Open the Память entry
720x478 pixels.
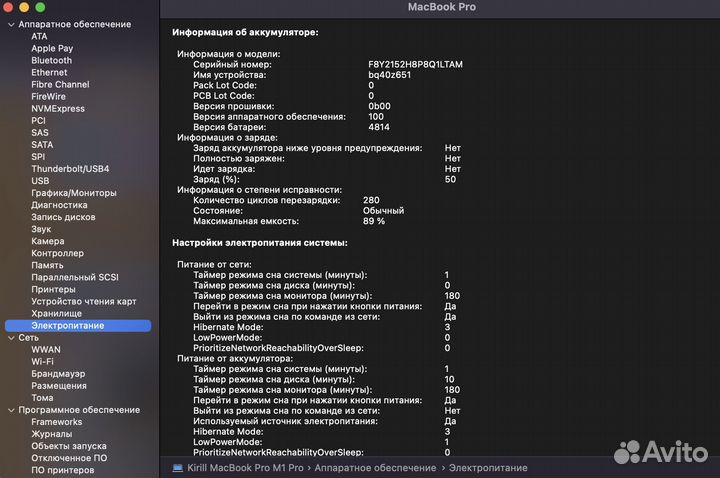pyautogui.click(x=47, y=265)
